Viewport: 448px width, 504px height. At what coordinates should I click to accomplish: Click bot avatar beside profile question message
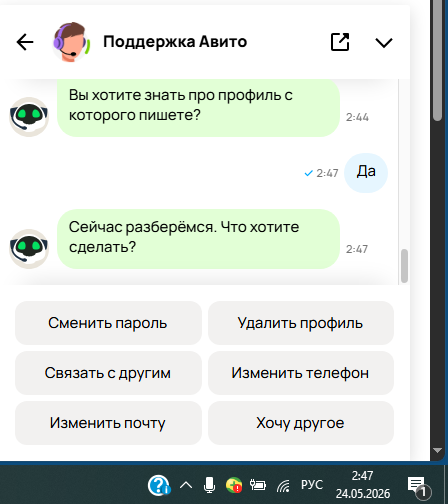pos(29,117)
